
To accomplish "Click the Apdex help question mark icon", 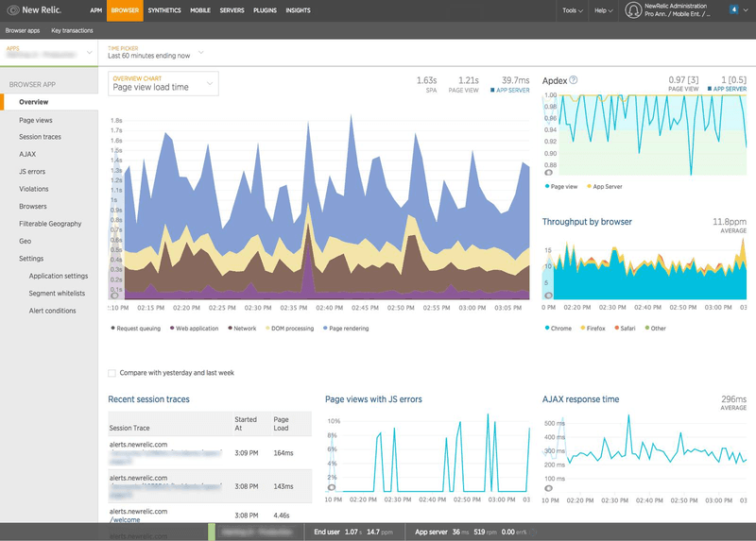I will [574, 80].
